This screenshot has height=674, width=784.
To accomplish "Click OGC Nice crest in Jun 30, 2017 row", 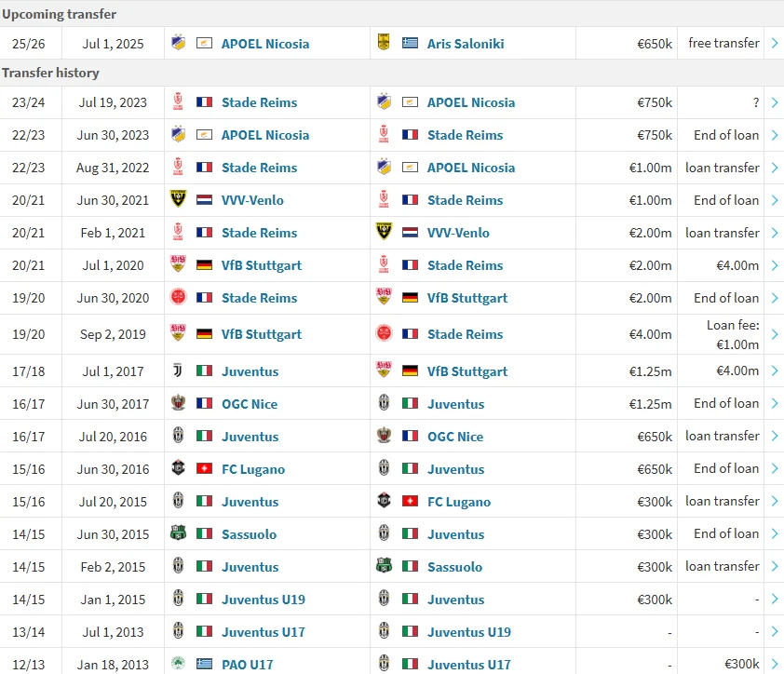I will pos(178,404).
